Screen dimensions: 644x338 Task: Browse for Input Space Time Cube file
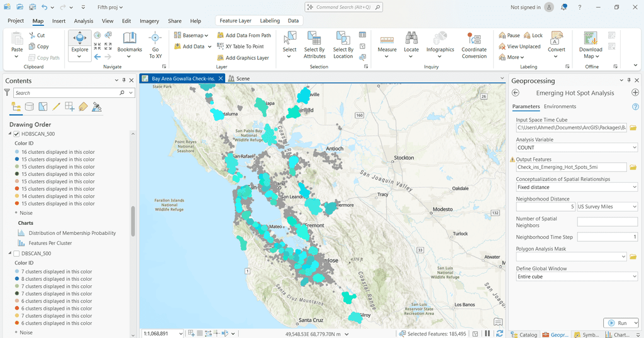pyautogui.click(x=633, y=128)
